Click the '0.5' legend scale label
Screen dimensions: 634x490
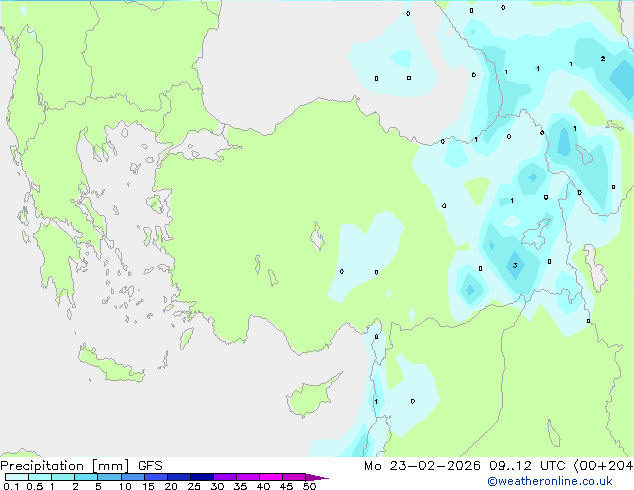click(x=35, y=486)
